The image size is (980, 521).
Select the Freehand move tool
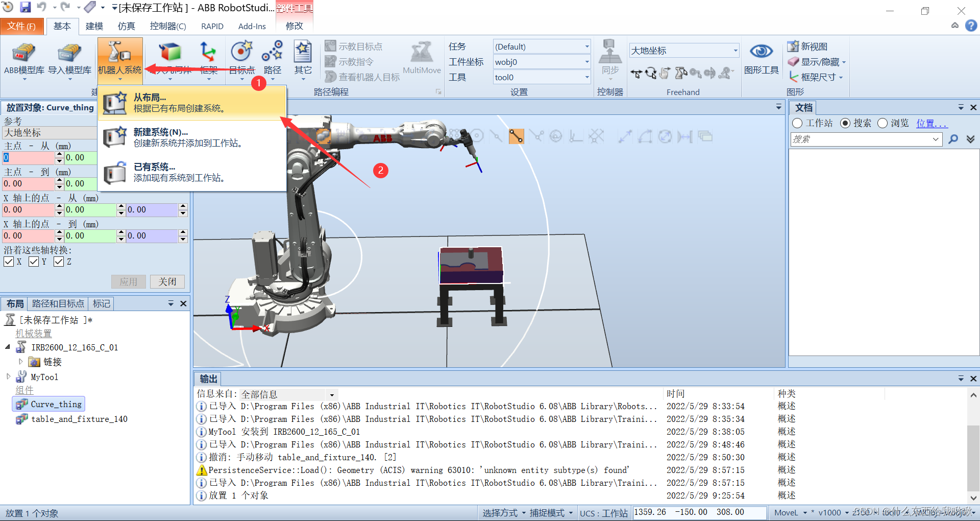click(x=636, y=74)
